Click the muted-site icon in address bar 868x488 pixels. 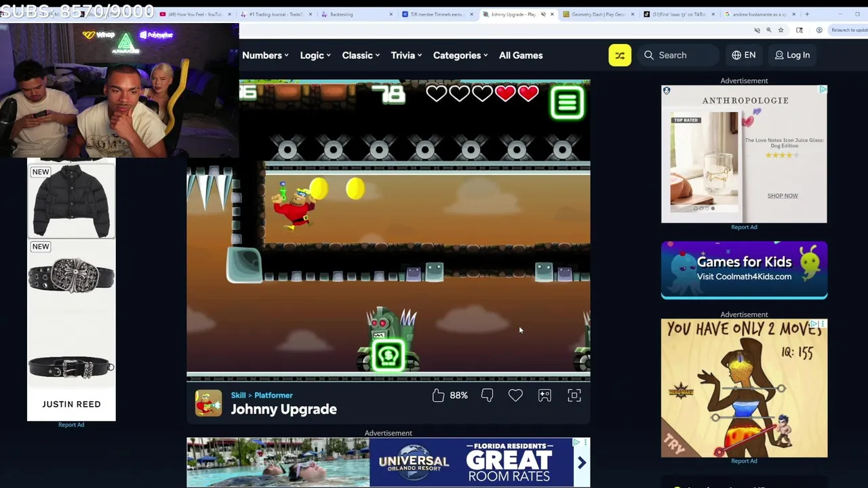(x=757, y=30)
